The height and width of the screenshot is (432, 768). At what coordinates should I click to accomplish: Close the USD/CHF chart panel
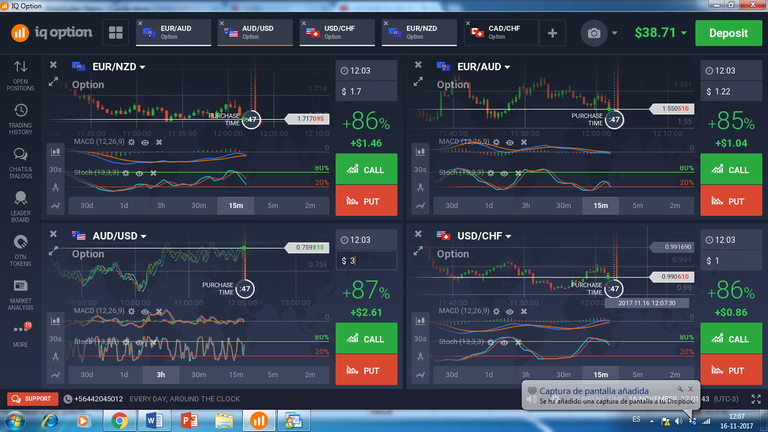point(418,234)
